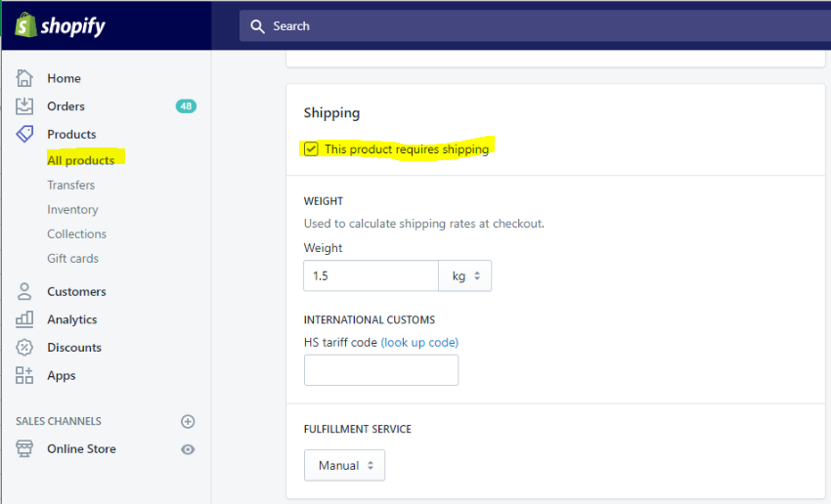Screen dimensions: 831x504
Task: Open the Discounts section
Action: coord(74,348)
